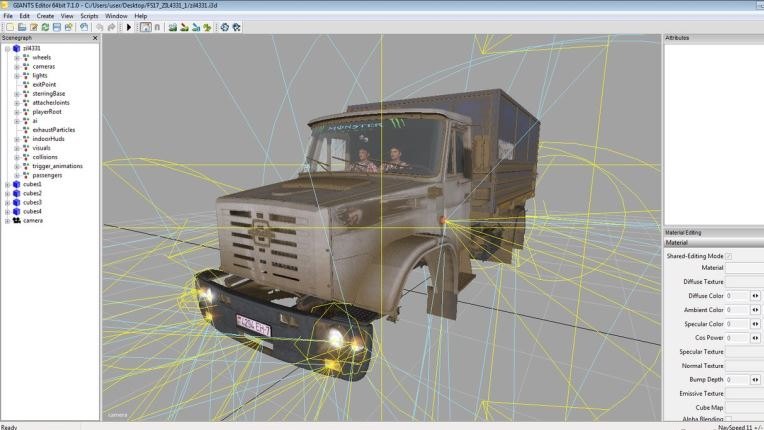The image size is (764, 430).
Task: Click the blue cube icon of cubes2
Action: [17, 193]
